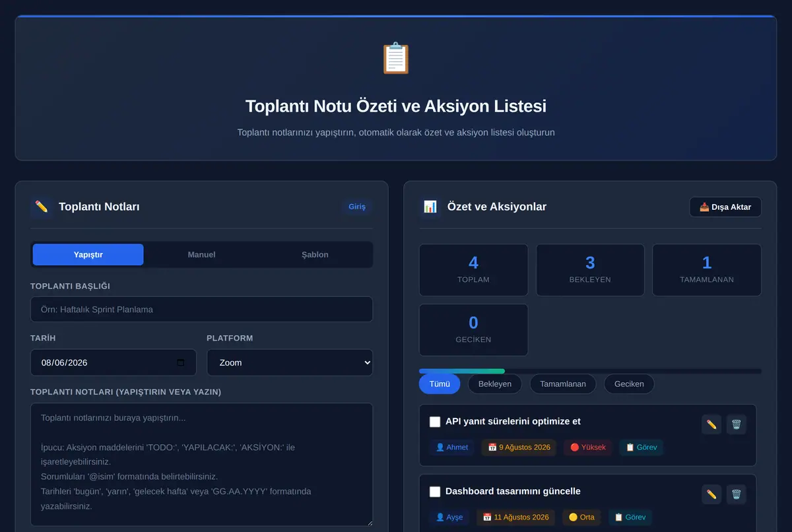Edit the Dashboard tasarımını güncelle task

711,494
